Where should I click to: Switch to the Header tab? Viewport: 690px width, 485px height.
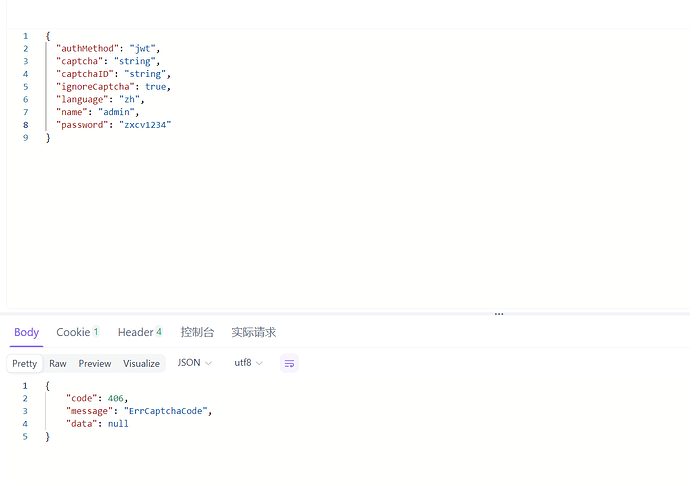[x=135, y=332]
